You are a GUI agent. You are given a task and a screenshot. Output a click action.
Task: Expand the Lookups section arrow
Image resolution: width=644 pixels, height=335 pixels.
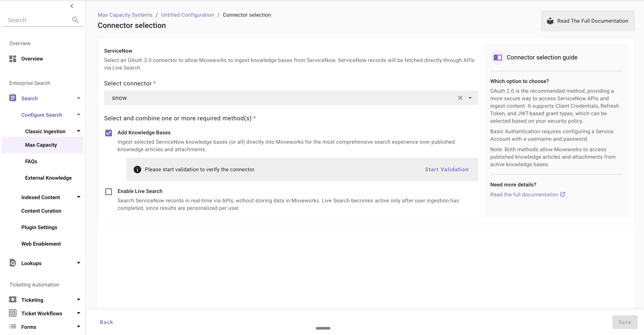[78, 263]
